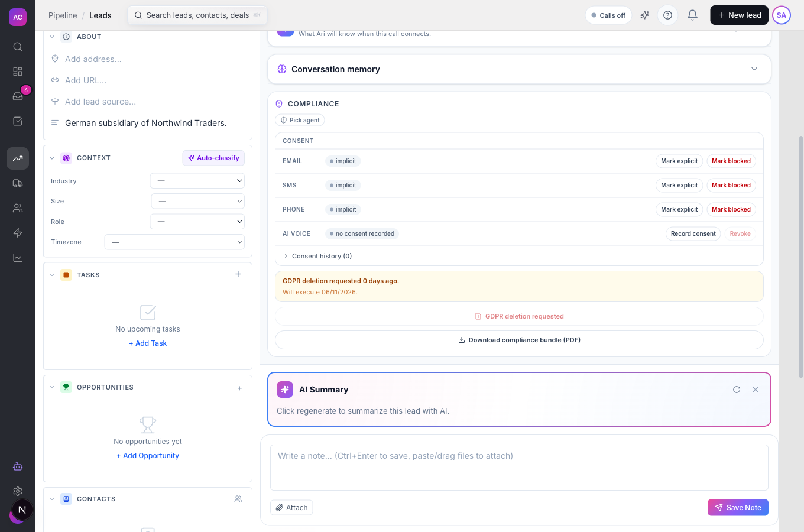804x532 pixels.
Task: Open the AI bot icon in sidebar
Action: pos(18,466)
